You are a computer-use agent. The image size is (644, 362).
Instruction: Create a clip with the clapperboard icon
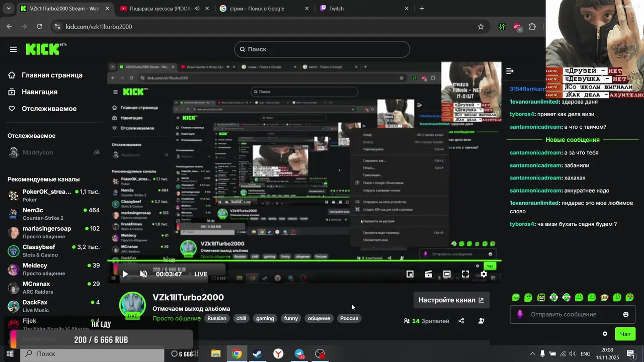pos(428,274)
